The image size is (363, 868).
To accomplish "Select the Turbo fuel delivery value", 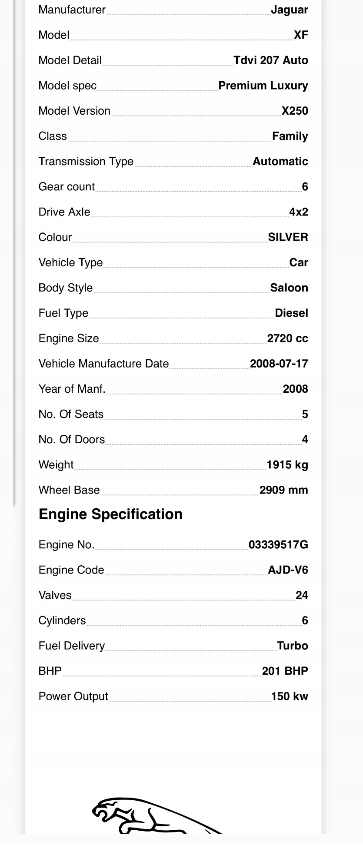I will (x=293, y=646).
